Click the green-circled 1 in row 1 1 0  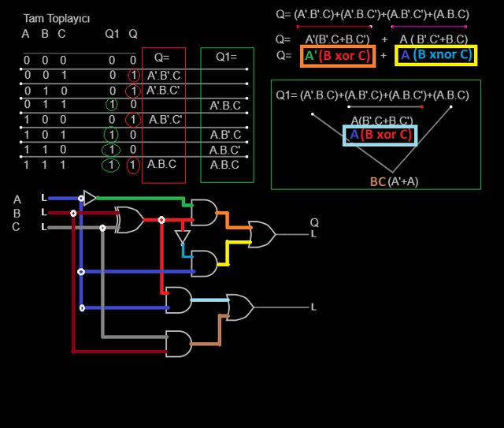coord(111,150)
